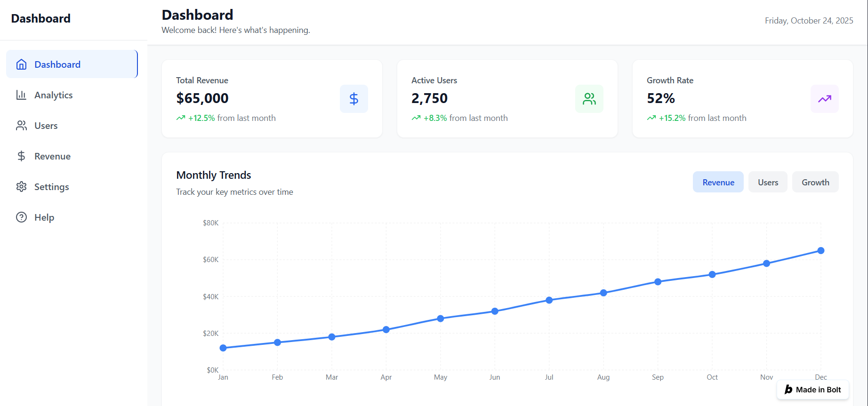Viewport: 868px width, 406px height.
Task: Click the Jan data point on chart
Action: click(223, 348)
